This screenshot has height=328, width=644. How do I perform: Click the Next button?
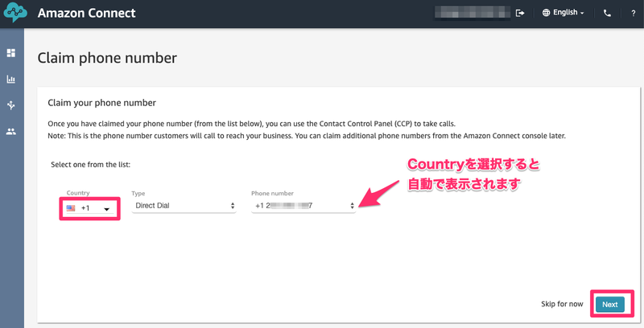pos(610,304)
